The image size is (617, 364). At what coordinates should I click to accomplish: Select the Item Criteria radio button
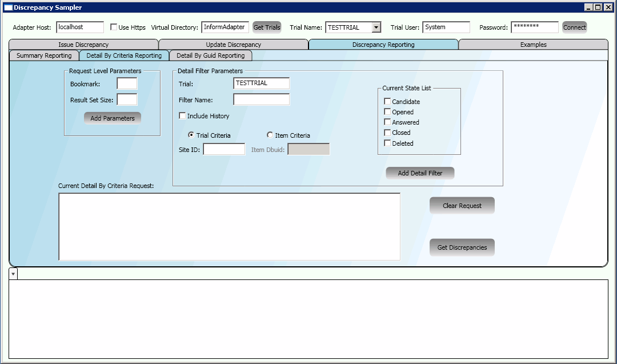point(270,135)
